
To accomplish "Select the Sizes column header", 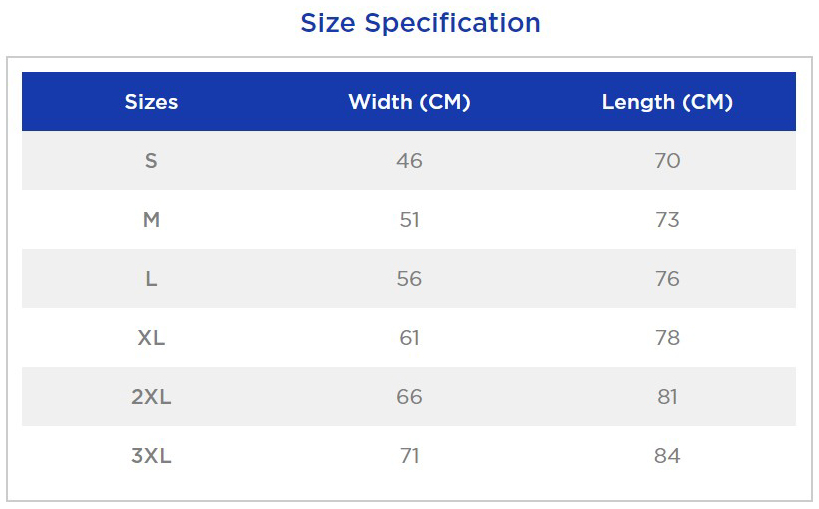I will (151, 102).
